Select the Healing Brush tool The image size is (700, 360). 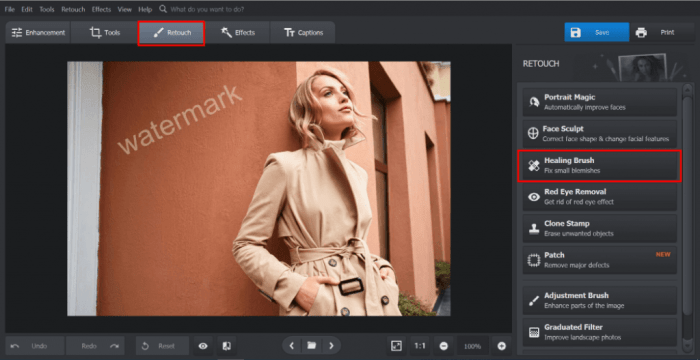[600, 166]
